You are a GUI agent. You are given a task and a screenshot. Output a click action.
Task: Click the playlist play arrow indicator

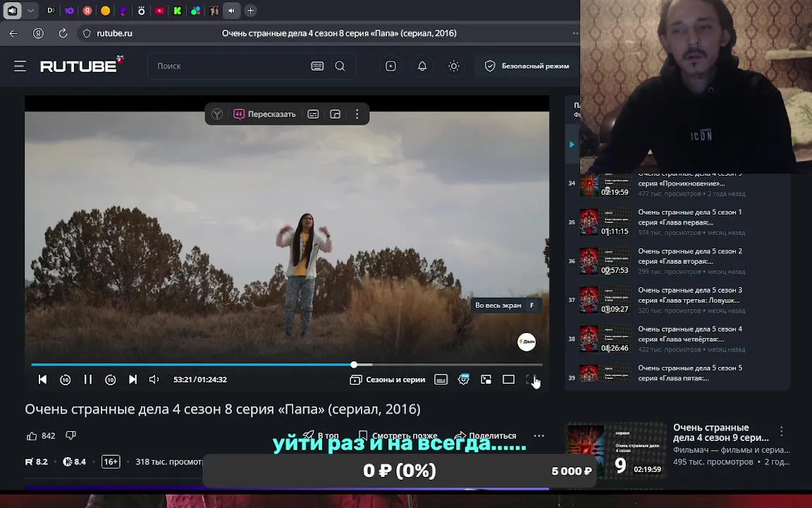[x=572, y=144]
